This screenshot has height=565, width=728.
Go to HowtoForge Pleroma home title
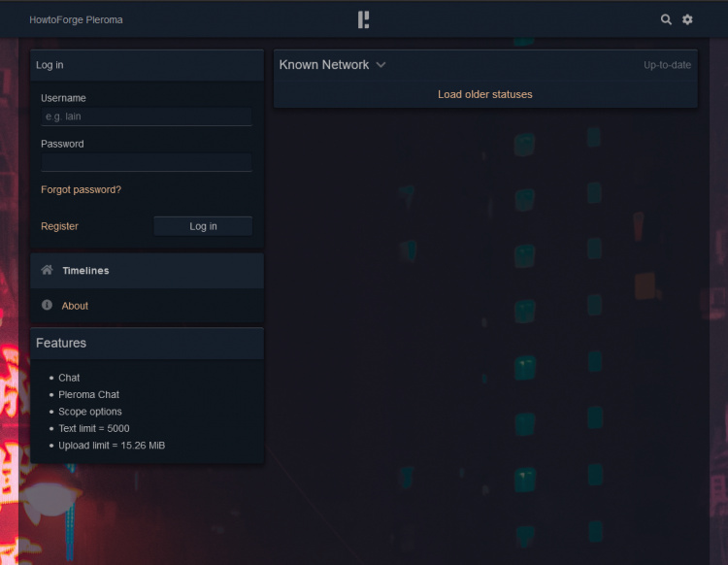tap(76, 19)
